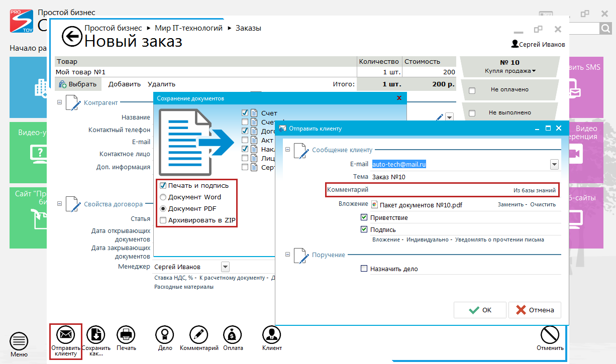Open Сохранить как in the bottom toolbar
Screen dimensions: 616x364
click(x=96, y=334)
